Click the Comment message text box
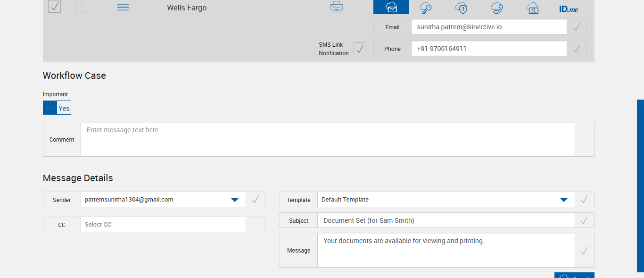The width and height of the screenshot is (644, 278). (328, 139)
